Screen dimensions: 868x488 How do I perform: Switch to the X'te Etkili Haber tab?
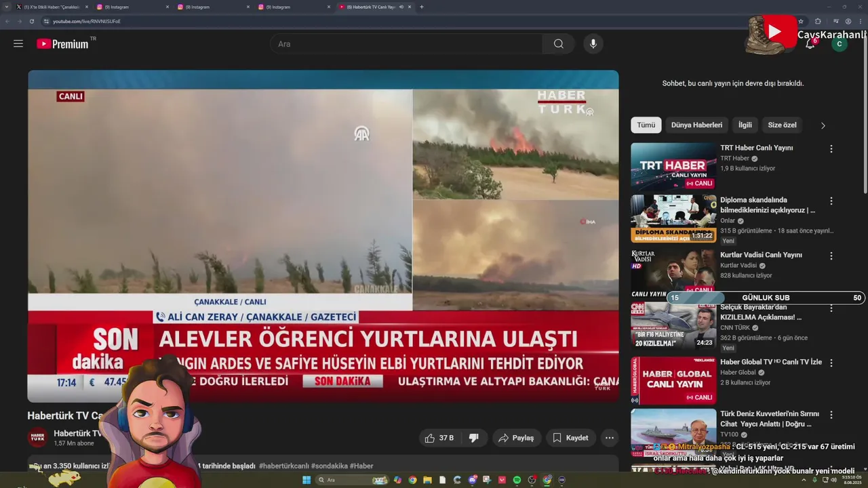52,7
